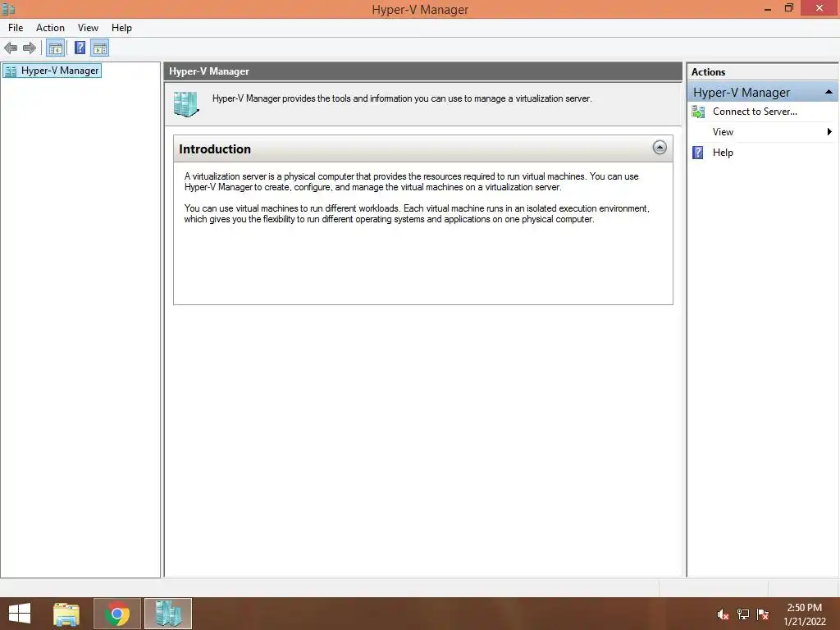Open the View submenu in Actions pane

click(x=762, y=132)
